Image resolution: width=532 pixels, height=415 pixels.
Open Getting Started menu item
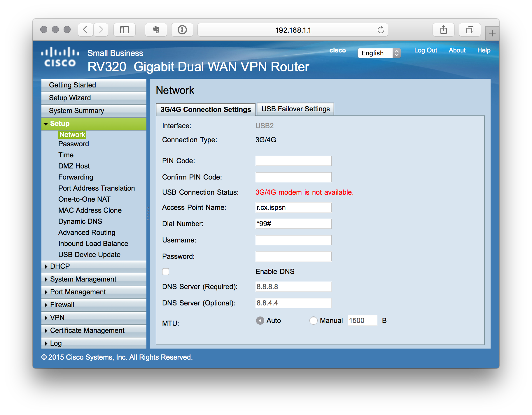pyautogui.click(x=94, y=85)
